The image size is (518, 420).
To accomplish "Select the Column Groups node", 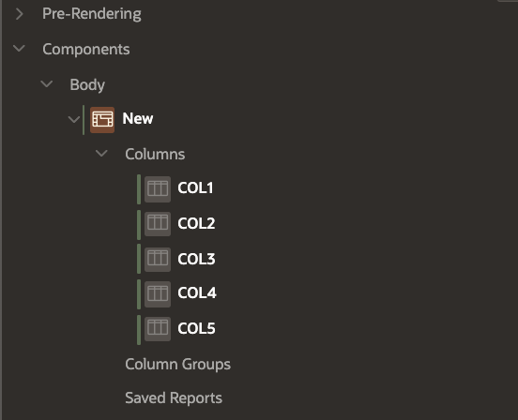I will click(x=177, y=365).
